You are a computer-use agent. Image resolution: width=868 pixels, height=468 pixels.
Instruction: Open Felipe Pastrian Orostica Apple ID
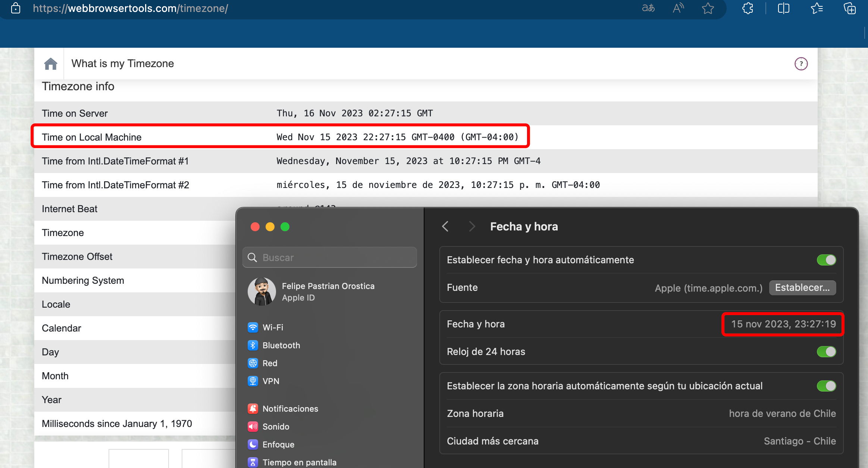point(328,292)
